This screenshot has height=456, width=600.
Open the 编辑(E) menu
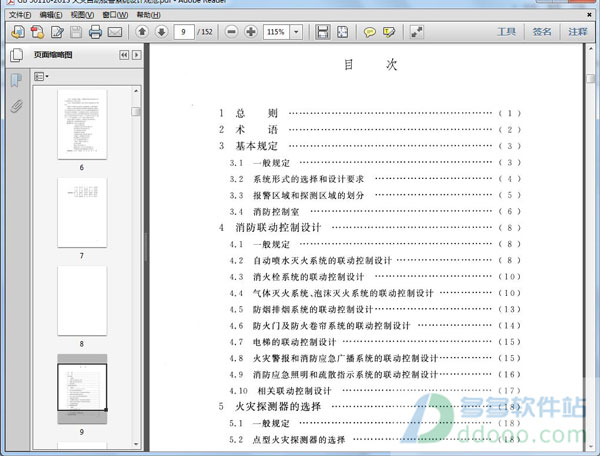point(51,15)
